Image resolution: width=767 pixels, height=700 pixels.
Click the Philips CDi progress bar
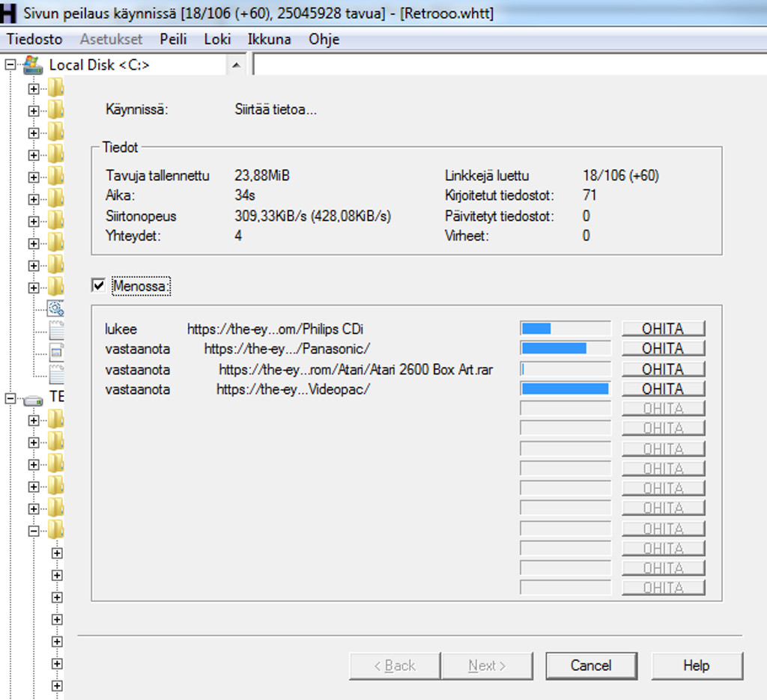[x=566, y=329]
